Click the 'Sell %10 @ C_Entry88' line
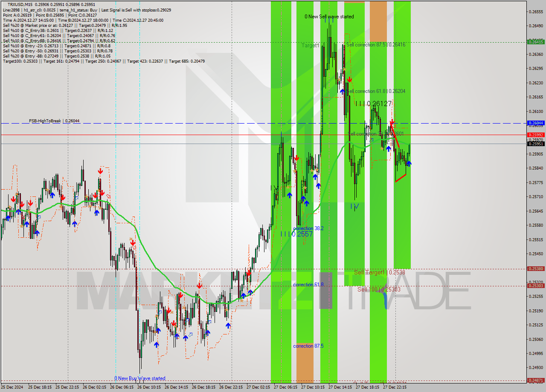Image resolution: width=546 pixels, height=392 pixels. coord(59,40)
